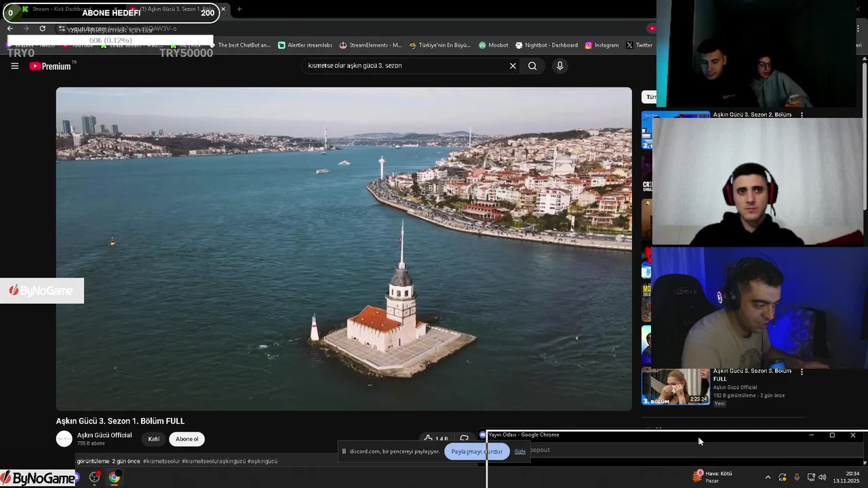Clear the YouTube search box text
868x488 pixels.
(x=513, y=66)
